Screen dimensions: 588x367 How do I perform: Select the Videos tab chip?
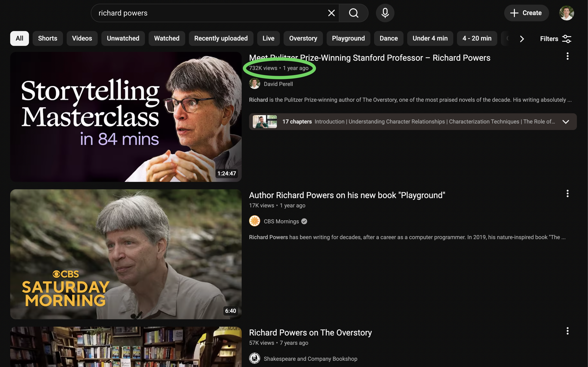tap(82, 38)
